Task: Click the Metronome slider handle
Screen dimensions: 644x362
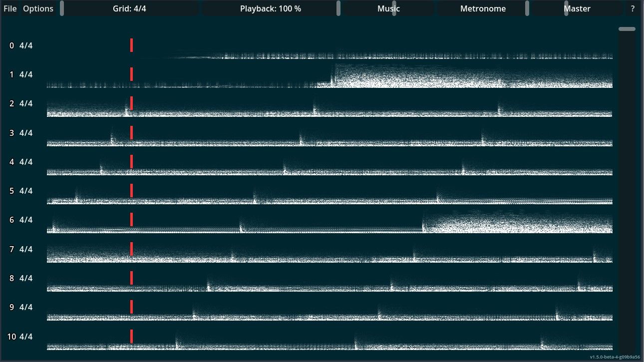Action: click(527, 8)
